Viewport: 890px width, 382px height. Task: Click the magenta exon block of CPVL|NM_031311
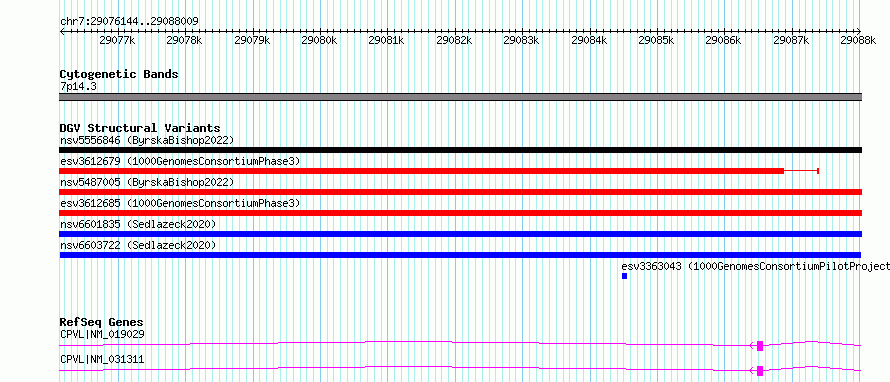[760, 371]
